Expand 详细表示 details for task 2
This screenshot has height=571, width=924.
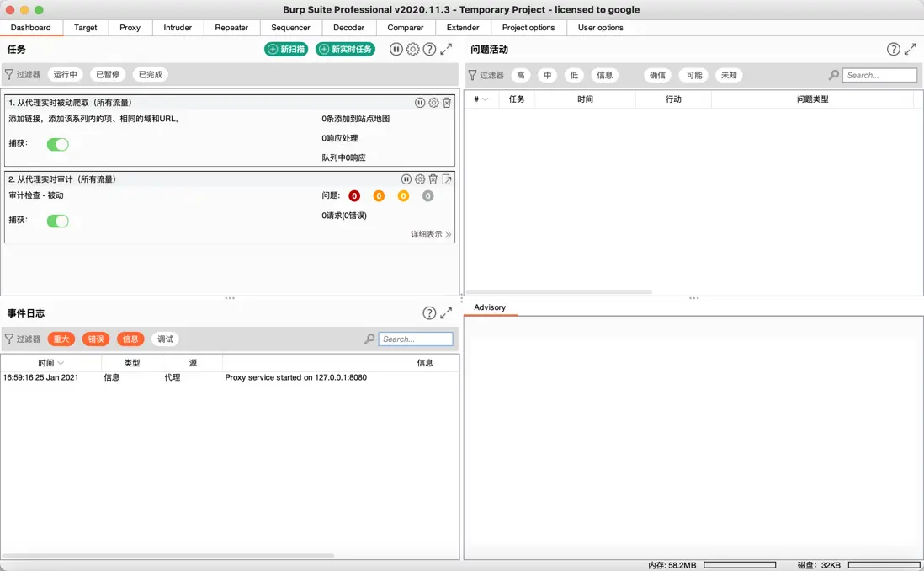431,234
